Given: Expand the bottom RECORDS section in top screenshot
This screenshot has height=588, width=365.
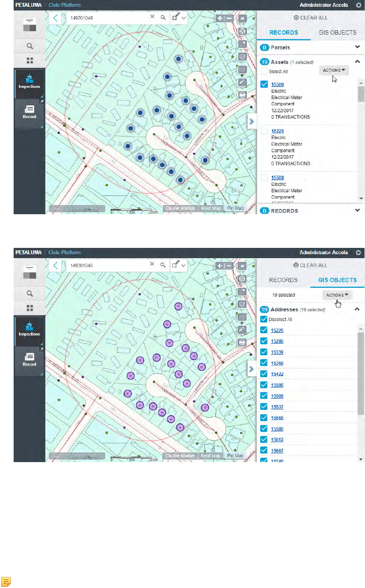Looking at the screenshot, I should click(x=357, y=210).
